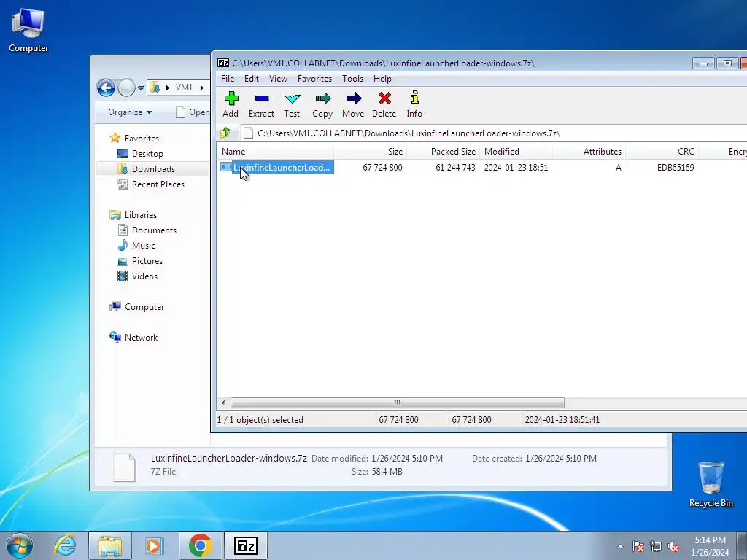Switch to 7-Zip in the taskbar
747x560 pixels.
[246, 545]
